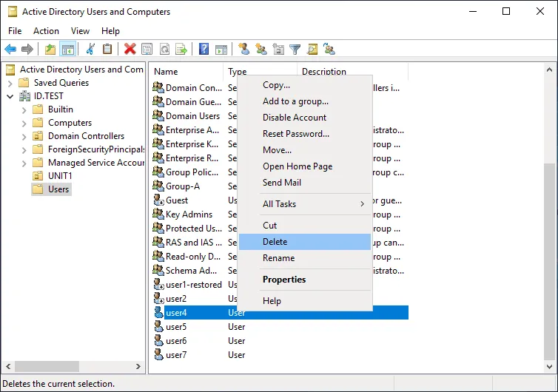The width and height of the screenshot is (558, 392).
Task: Click the up one level folder icon
Action: click(50, 50)
